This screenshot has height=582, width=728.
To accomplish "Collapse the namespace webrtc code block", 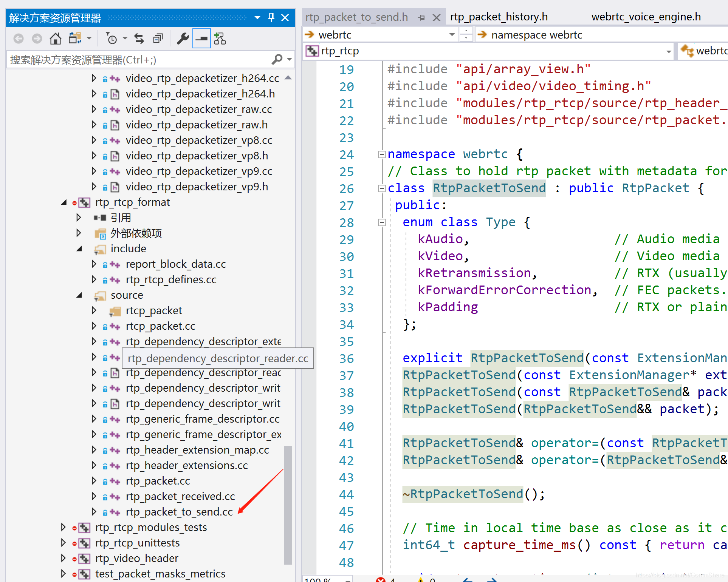I will pos(382,154).
